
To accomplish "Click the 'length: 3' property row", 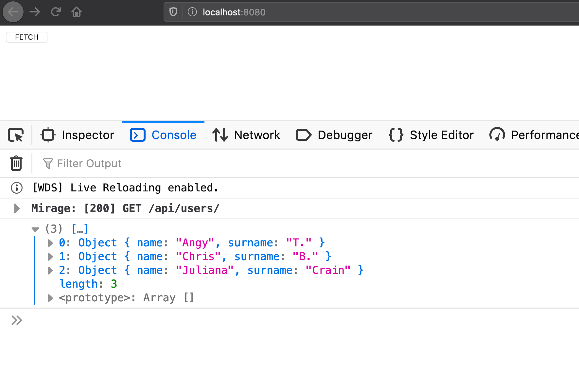I will pos(88,284).
